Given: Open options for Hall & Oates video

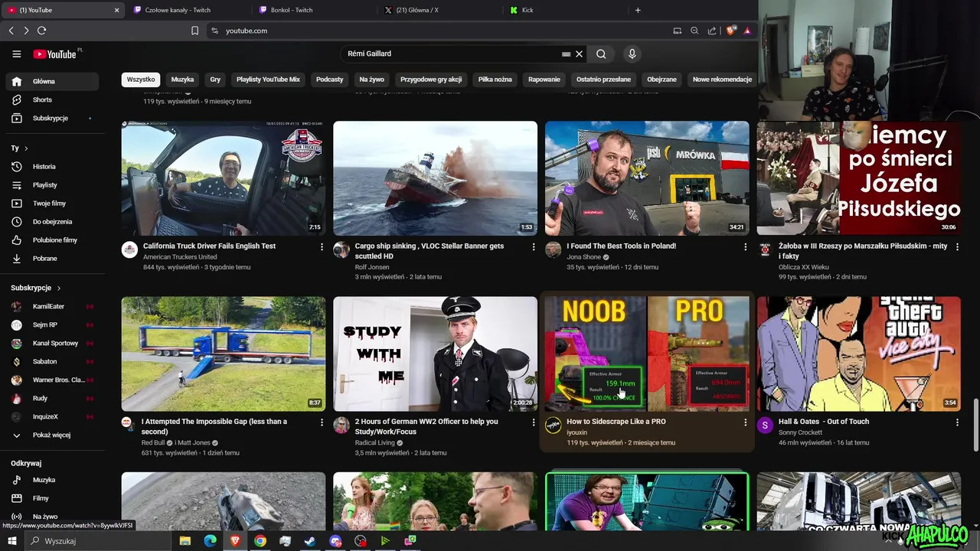Looking at the screenshot, I should pos(957,422).
